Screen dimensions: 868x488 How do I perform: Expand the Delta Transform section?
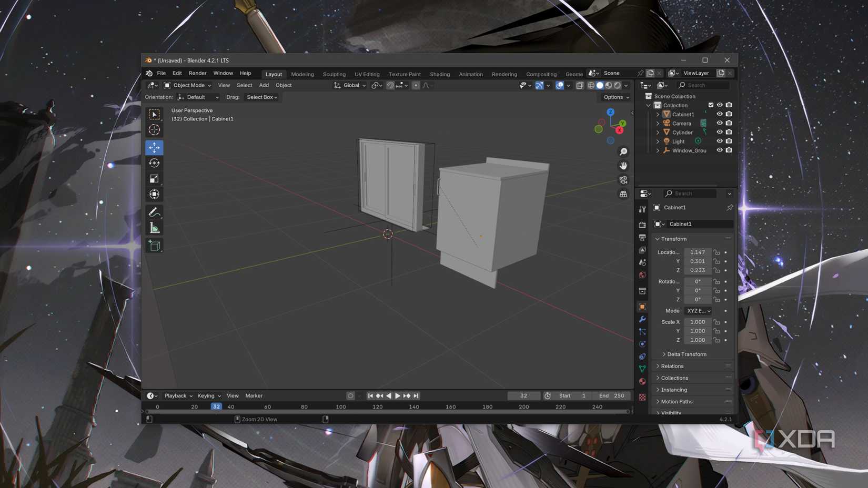coord(684,354)
